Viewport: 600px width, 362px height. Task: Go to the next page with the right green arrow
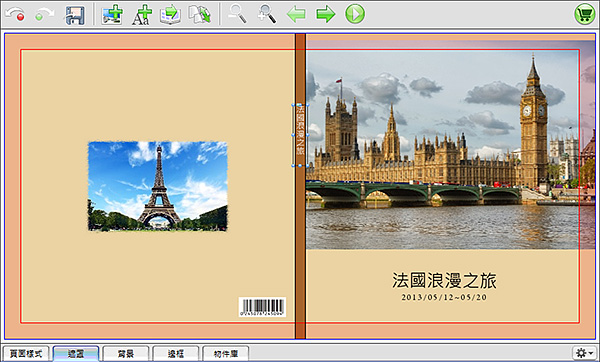(x=326, y=15)
